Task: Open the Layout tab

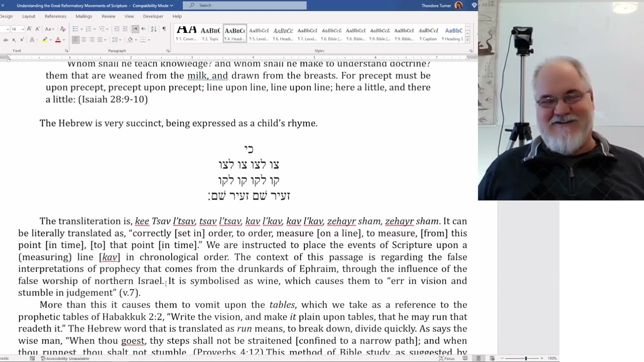Action: tap(29, 16)
